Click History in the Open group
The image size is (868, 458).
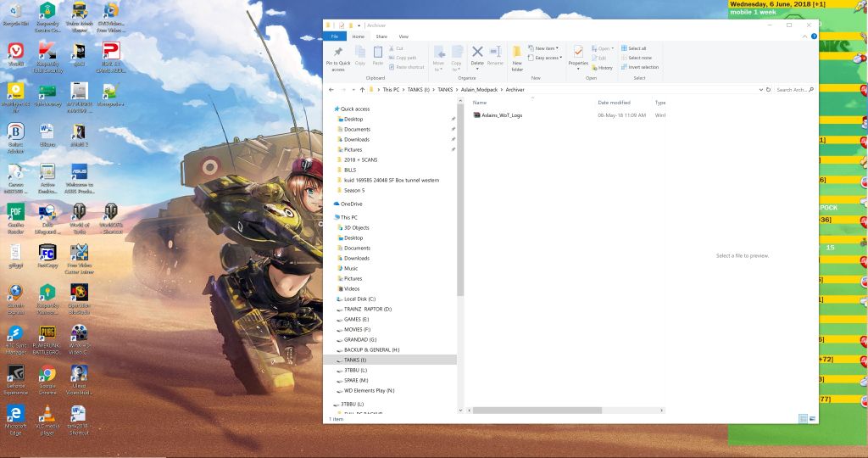coord(602,68)
